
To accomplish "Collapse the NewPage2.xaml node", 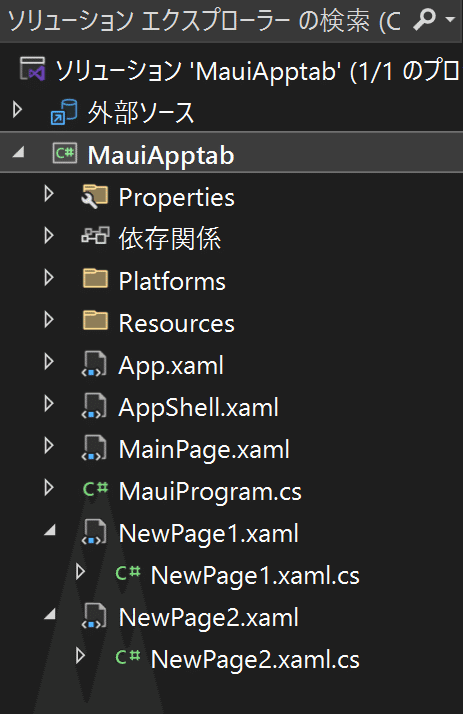I will [50, 613].
